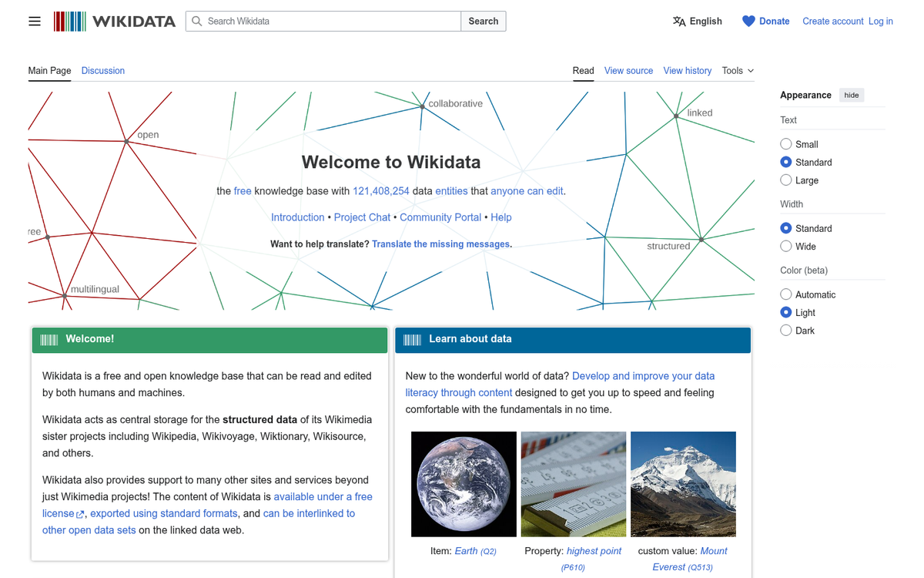The height and width of the screenshot is (578, 924).
Task: Open the View source tab
Action: [x=628, y=70]
